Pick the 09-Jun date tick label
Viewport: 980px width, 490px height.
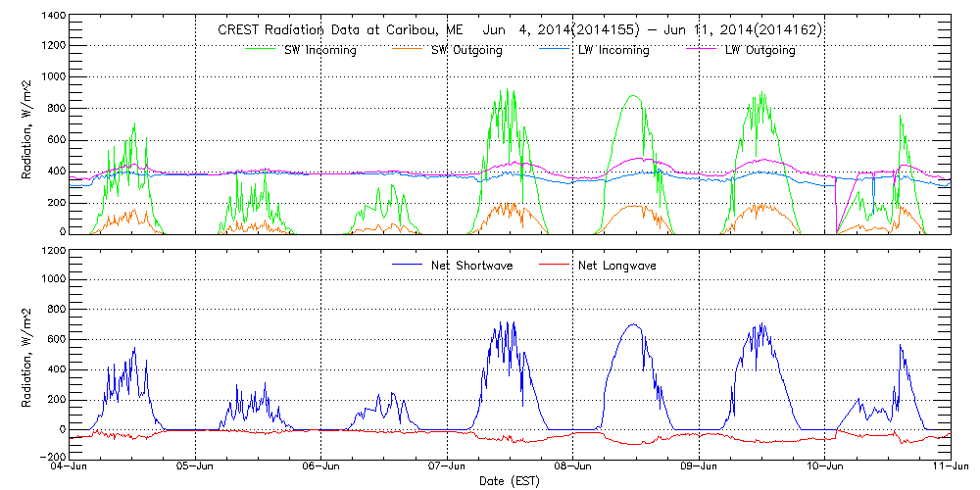tap(699, 467)
